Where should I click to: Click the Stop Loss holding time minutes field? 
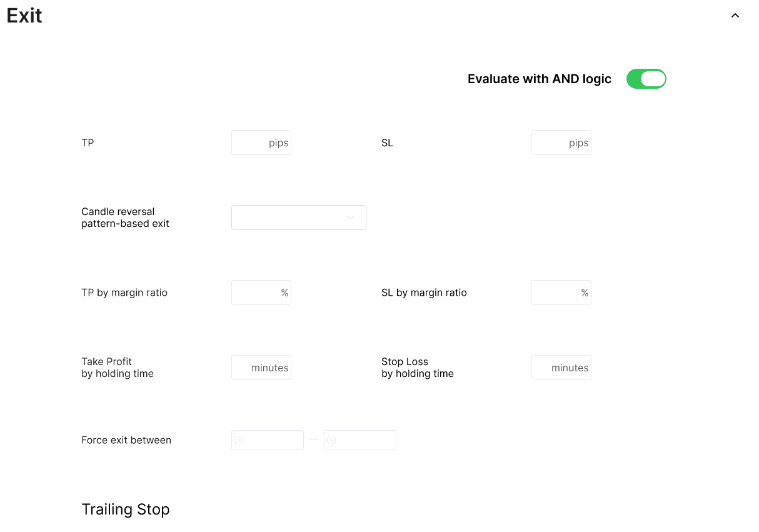[x=561, y=368]
